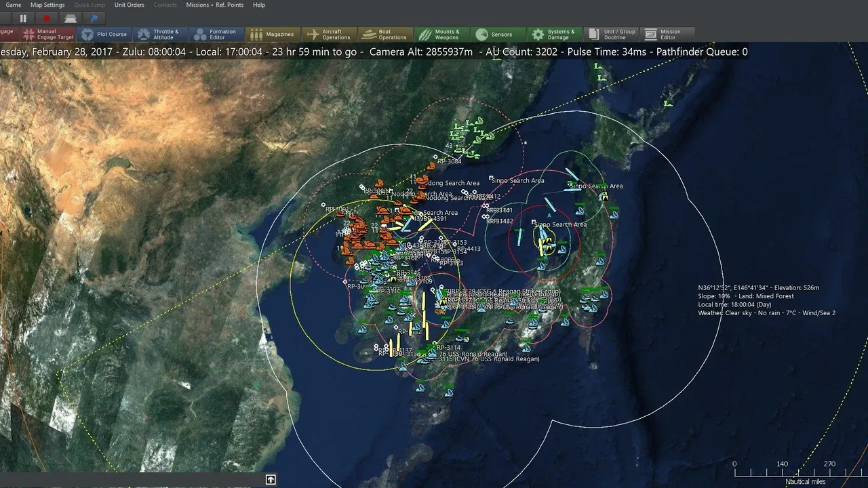868x488 pixels.
Task: Open Manual Engage Target
Action: [47, 34]
